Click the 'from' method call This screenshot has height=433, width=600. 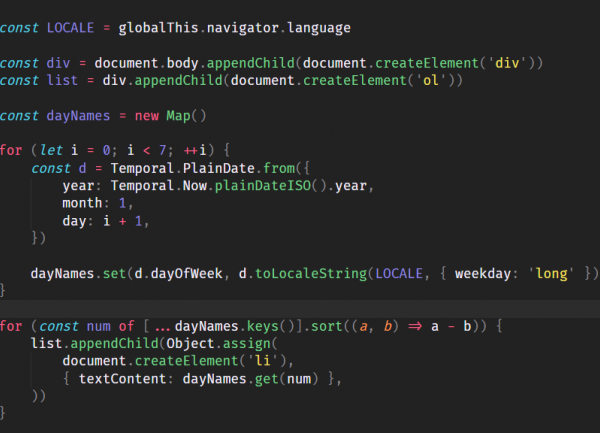(279, 168)
